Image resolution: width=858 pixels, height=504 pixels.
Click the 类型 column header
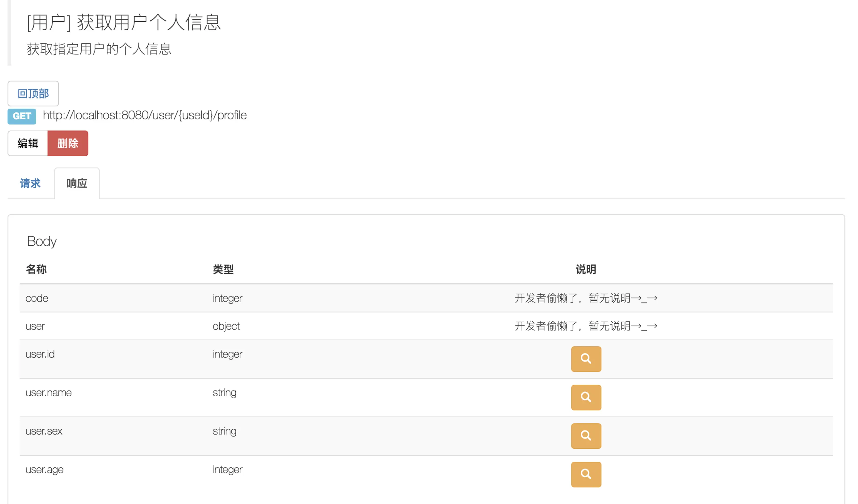223,269
